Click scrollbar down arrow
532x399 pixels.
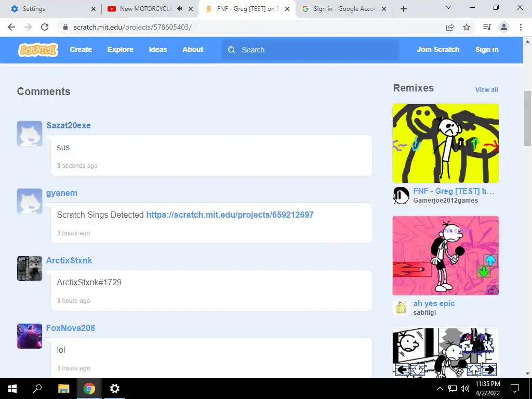click(x=527, y=374)
